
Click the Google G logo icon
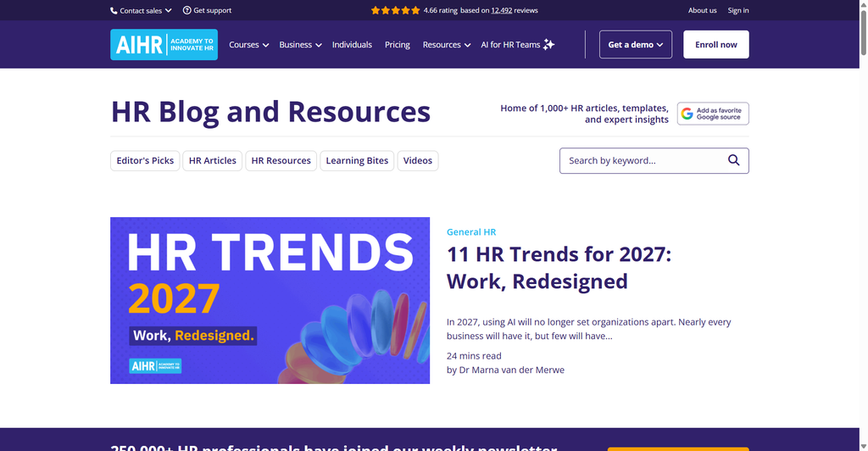[x=687, y=114]
